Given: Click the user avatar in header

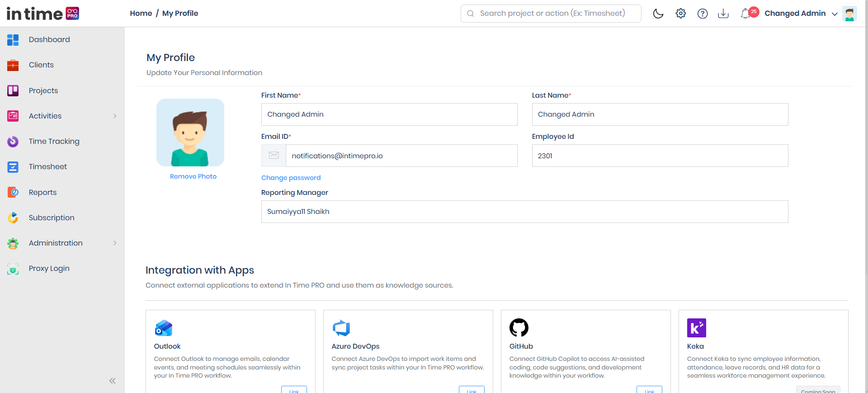Looking at the screenshot, I should pyautogui.click(x=849, y=14).
